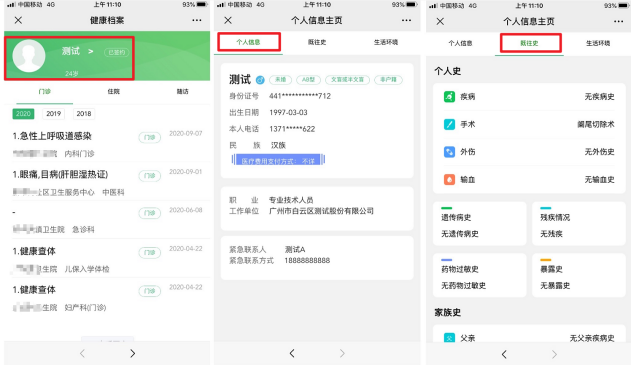Close the 个人史 screen with X
This screenshot has height=366, width=631.
point(440,21)
